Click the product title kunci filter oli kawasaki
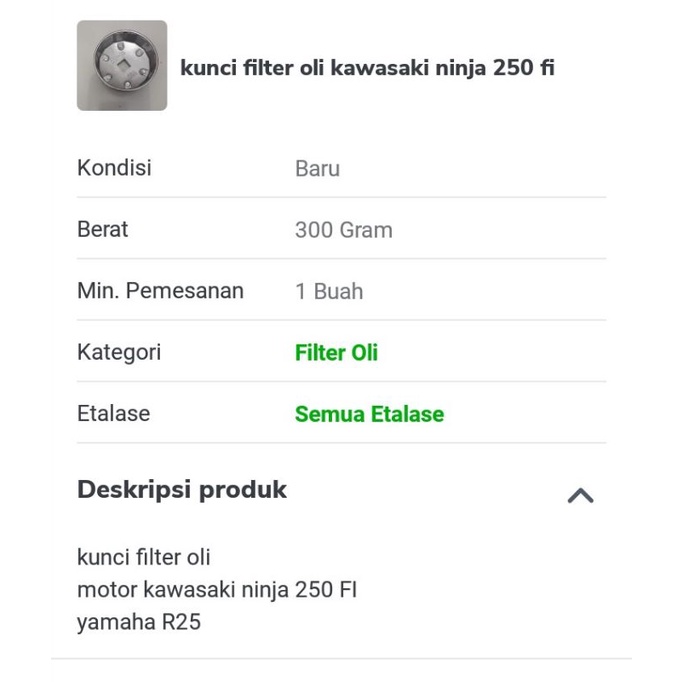682x682 pixels. pos(367,68)
